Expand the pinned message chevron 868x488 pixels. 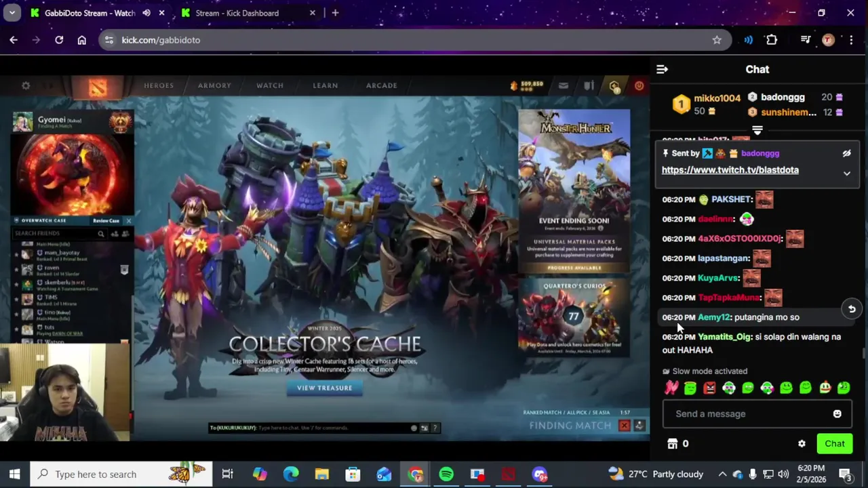(x=846, y=174)
